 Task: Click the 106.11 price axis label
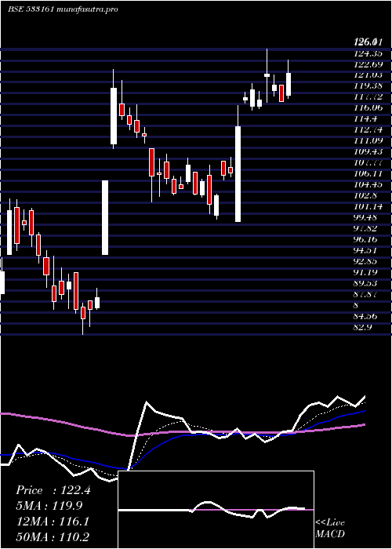pos(368,173)
